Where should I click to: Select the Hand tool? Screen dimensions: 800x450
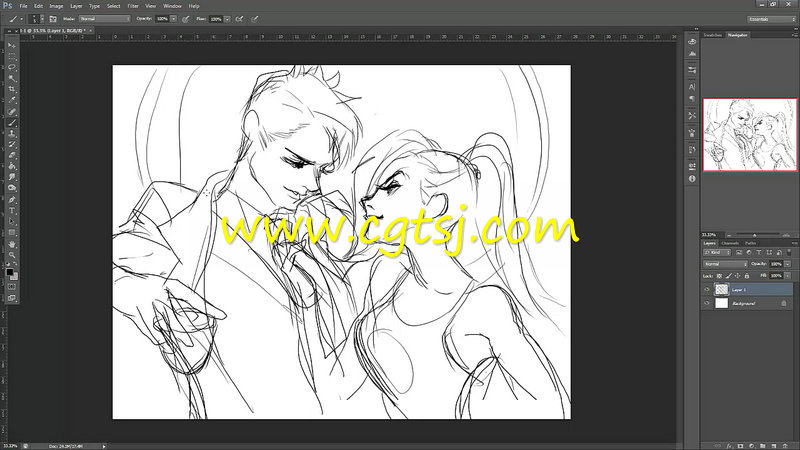pos(12,244)
